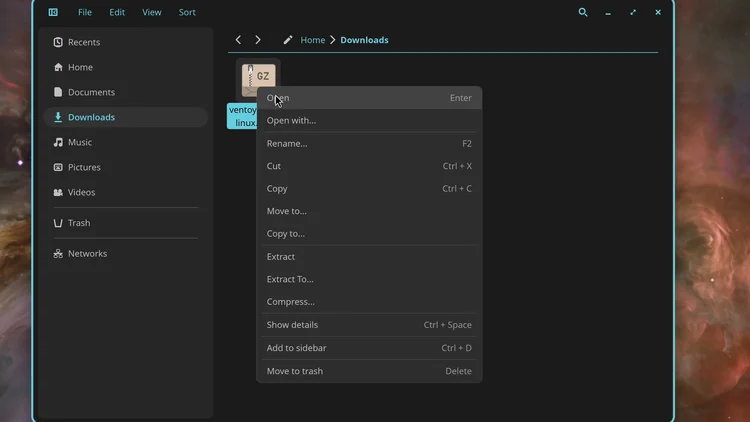
Task: Click the Home house icon in sidebar
Action: click(x=58, y=67)
